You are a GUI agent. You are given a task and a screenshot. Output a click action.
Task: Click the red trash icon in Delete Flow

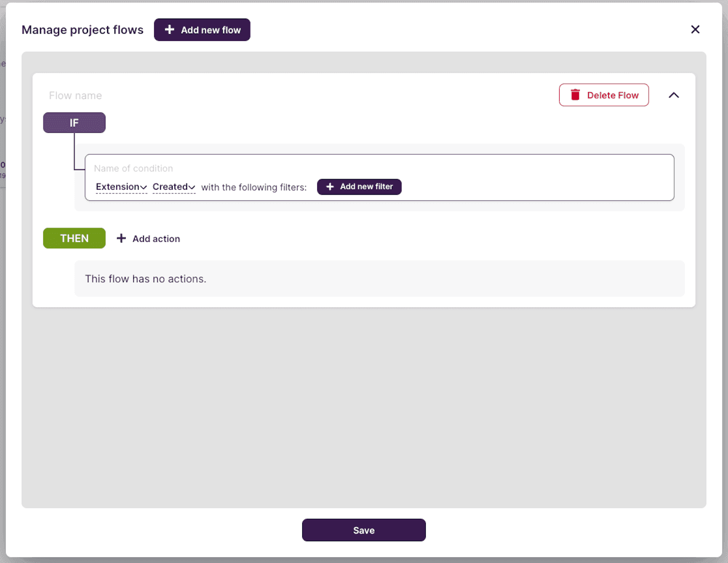[575, 95]
